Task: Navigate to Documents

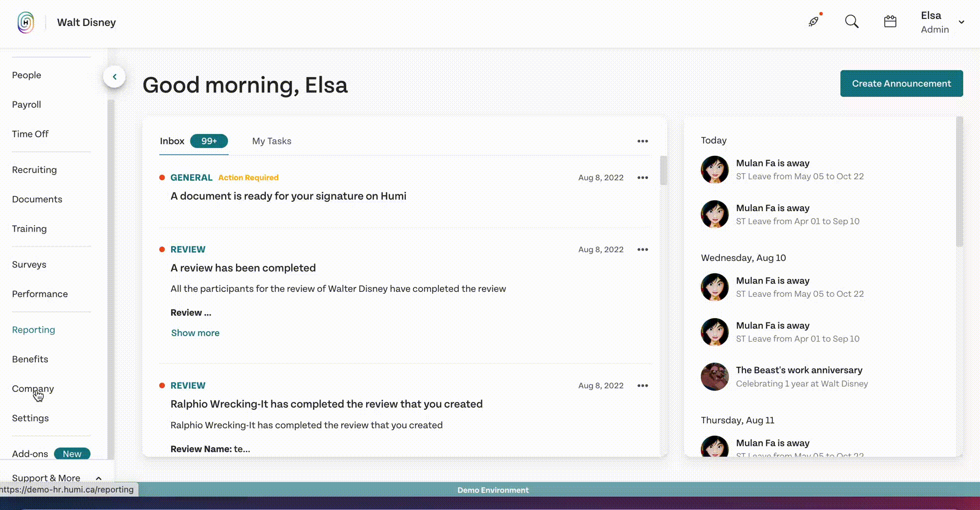Action: pyautogui.click(x=37, y=199)
